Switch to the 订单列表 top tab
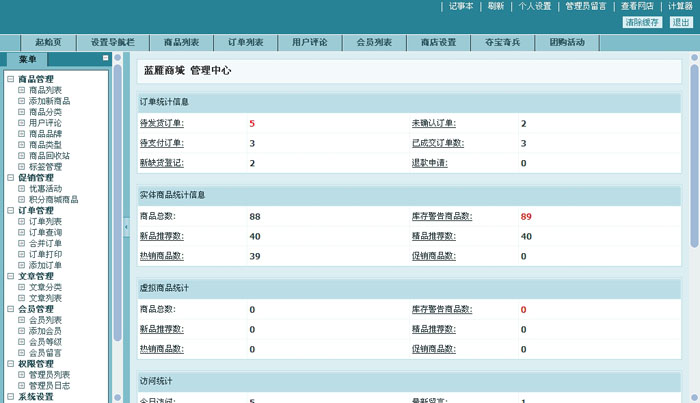 (245, 43)
